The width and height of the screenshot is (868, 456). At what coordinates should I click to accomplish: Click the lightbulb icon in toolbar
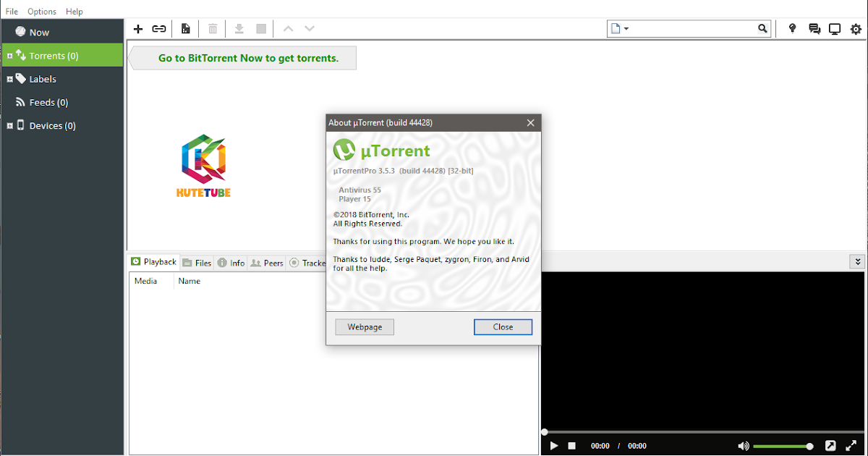(792, 29)
